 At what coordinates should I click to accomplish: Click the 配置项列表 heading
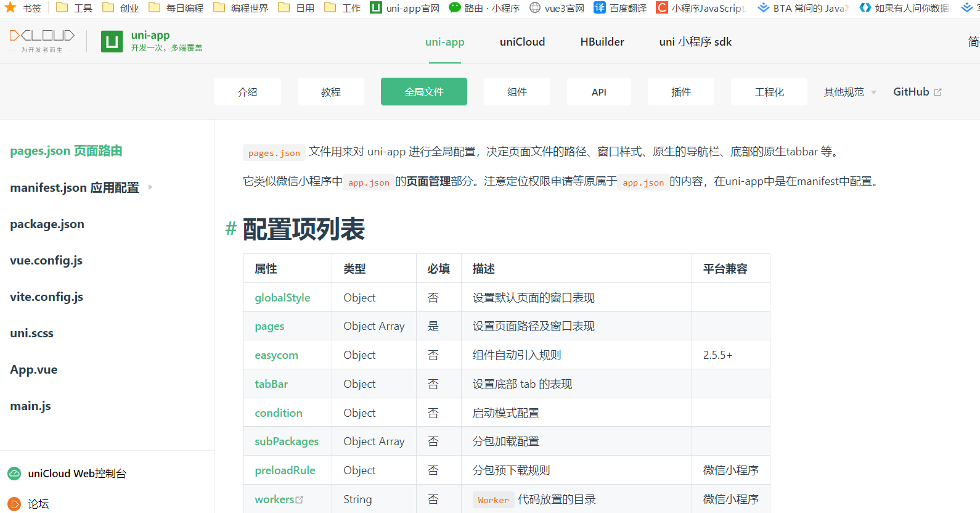click(304, 229)
